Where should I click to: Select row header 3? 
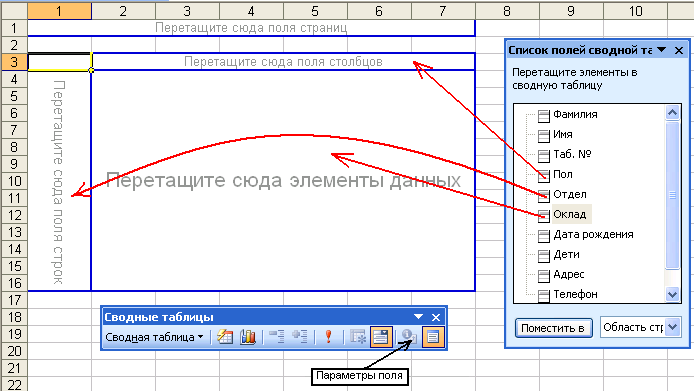[14, 62]
